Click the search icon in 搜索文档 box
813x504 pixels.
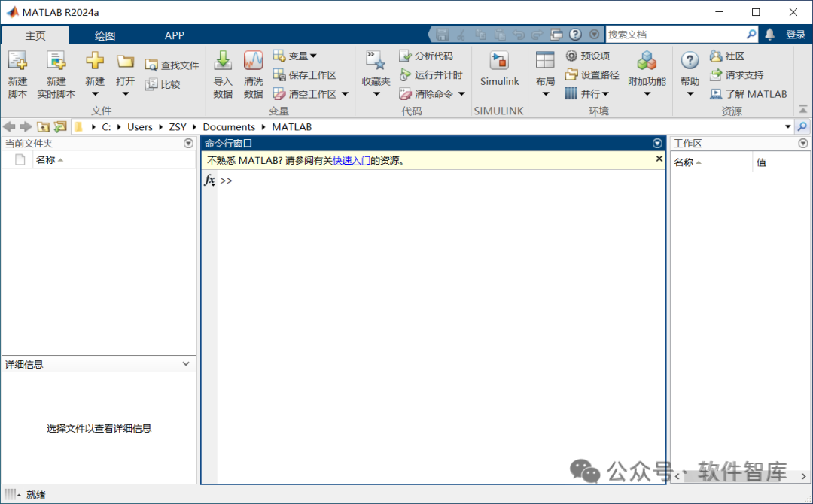751,34
